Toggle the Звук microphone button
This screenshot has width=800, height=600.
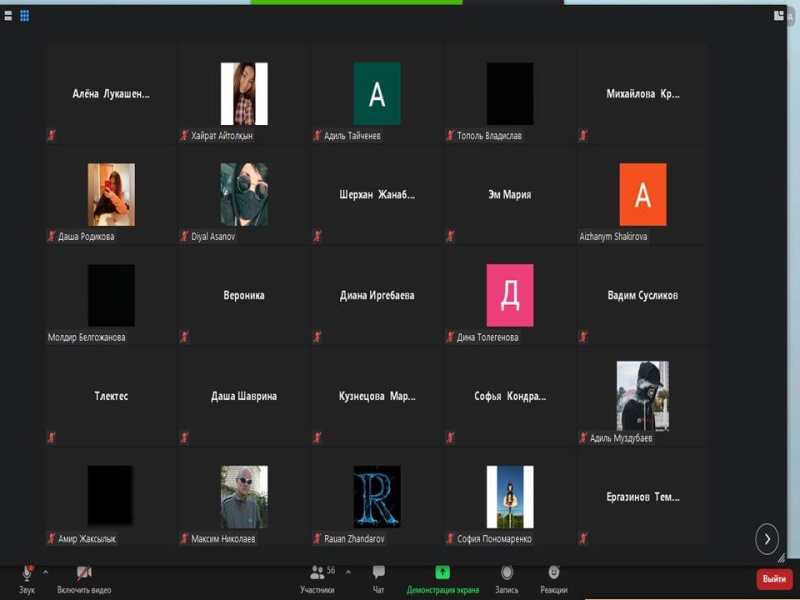[27, 580]
